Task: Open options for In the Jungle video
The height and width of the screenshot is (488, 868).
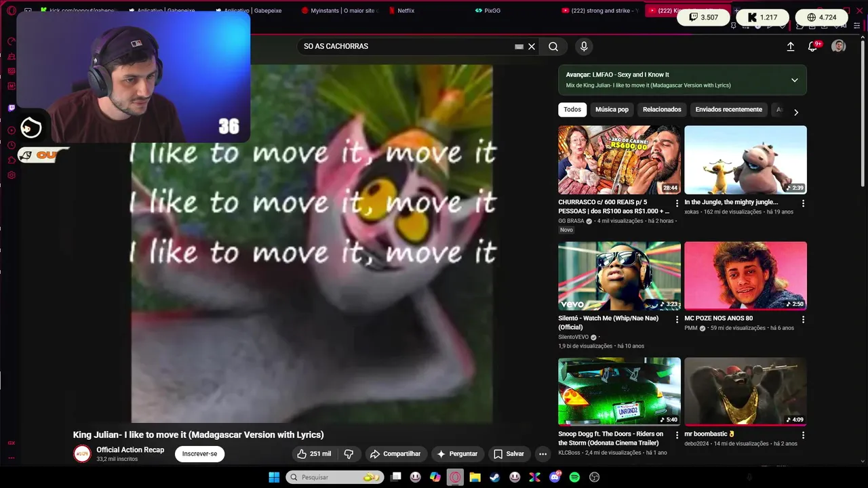Action: (803, 203)
